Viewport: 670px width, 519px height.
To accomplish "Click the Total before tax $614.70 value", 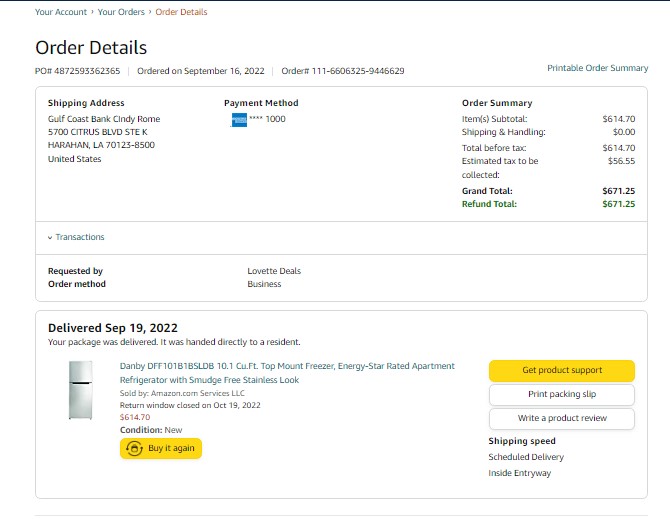I will [619, 148].
